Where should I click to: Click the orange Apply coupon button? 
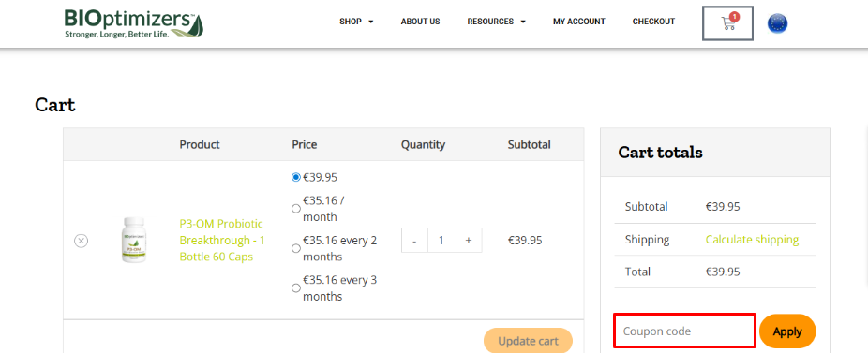(x=787, y=331)
